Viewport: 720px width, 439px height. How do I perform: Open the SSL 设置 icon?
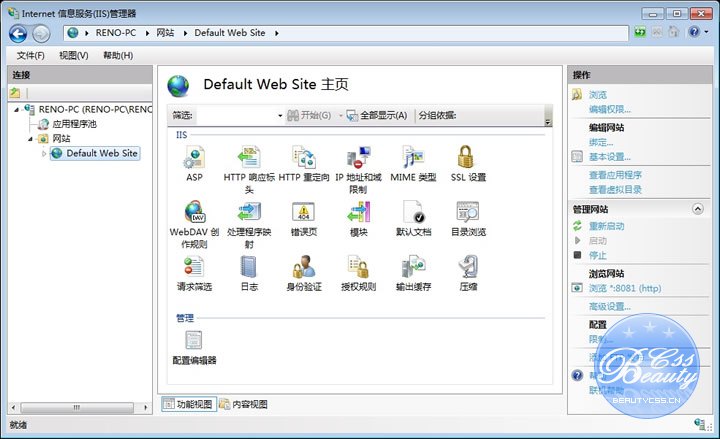pos(467,158)
